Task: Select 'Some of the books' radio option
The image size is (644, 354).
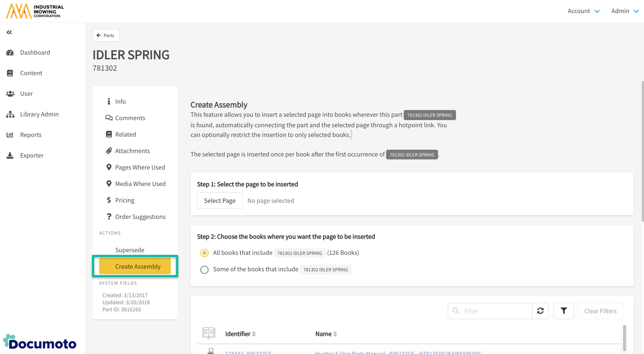Action: (x=204, y=270)
